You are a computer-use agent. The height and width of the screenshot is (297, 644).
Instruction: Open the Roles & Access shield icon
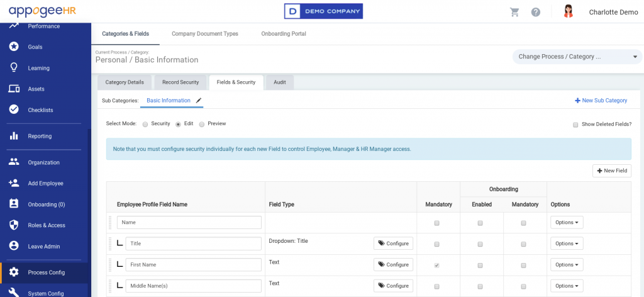click(x=14, y=225)
